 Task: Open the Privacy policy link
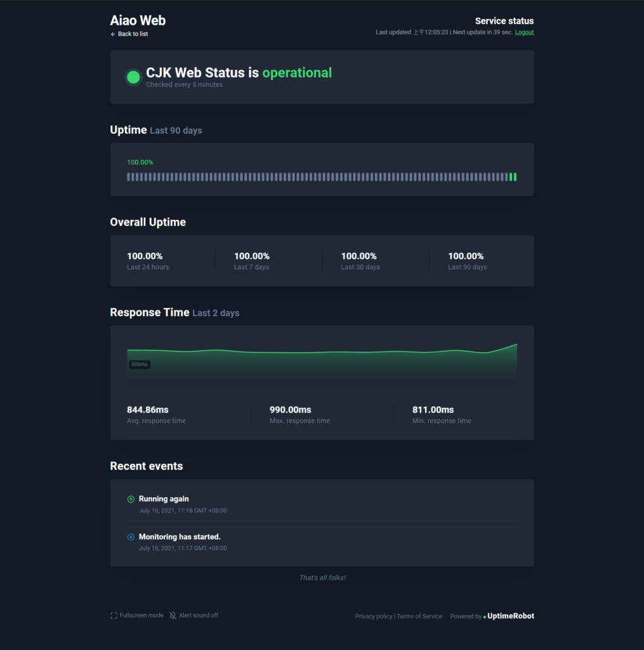[373, 616]
